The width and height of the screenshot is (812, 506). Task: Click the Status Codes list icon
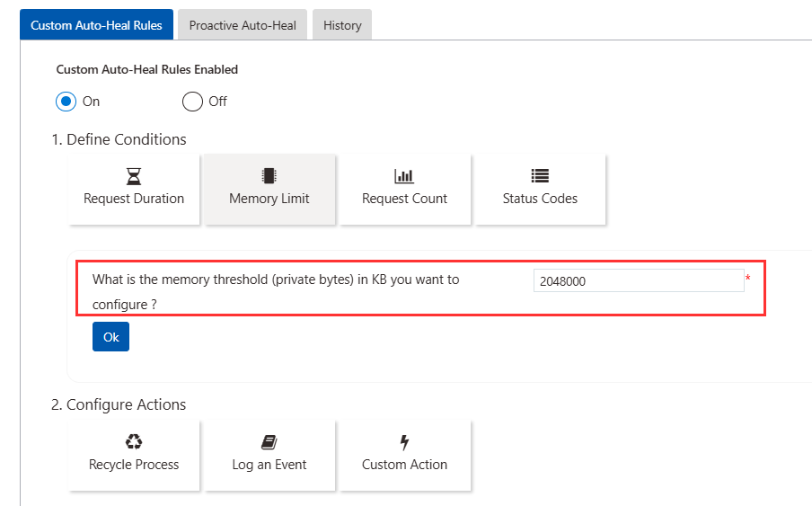coord(540,176)
